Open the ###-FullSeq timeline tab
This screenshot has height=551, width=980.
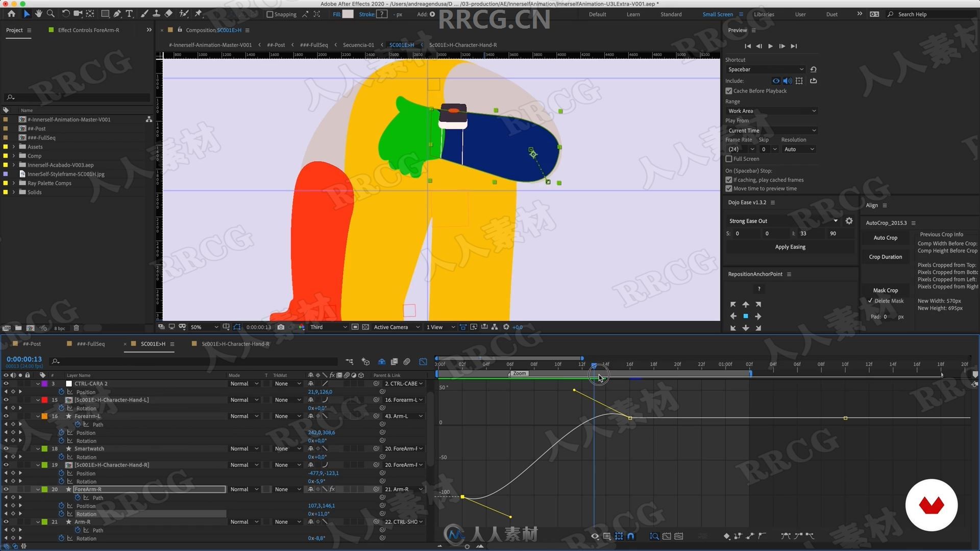pyautogui.click(x=90, y=344)
